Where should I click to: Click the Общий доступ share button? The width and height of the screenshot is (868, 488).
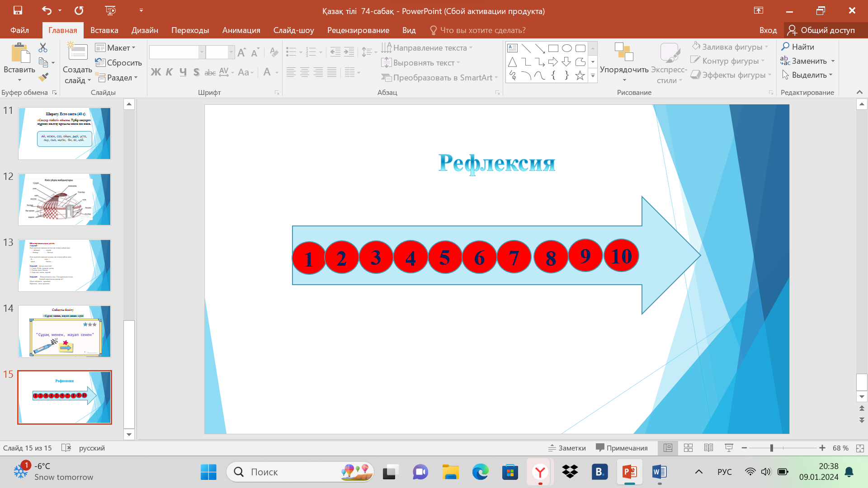[x=821, y=30]
